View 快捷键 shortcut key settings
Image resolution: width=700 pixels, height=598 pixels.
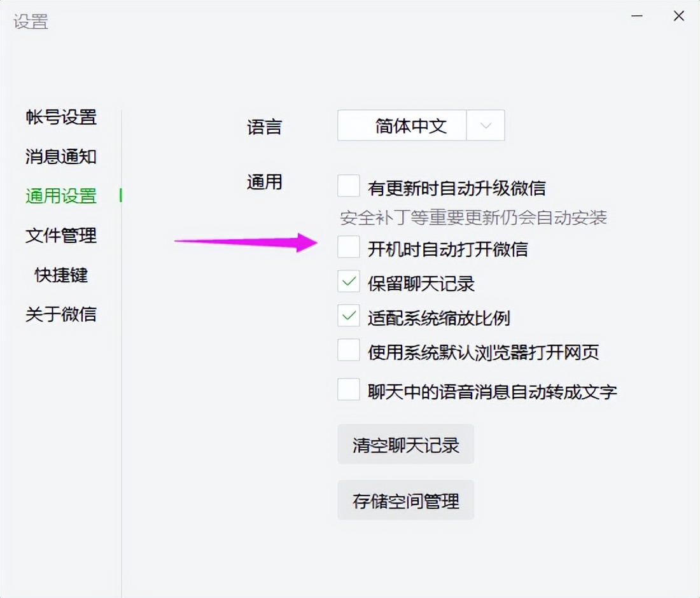click(x=60, y=275)
